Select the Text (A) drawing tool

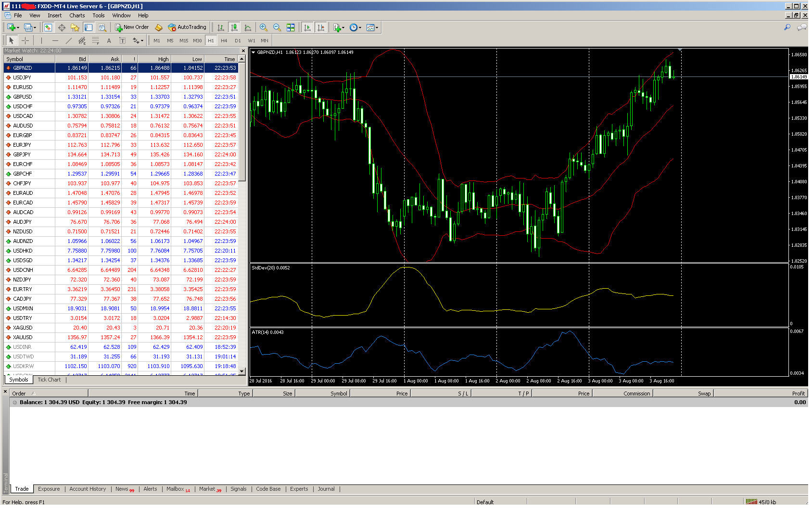[109, 40]
